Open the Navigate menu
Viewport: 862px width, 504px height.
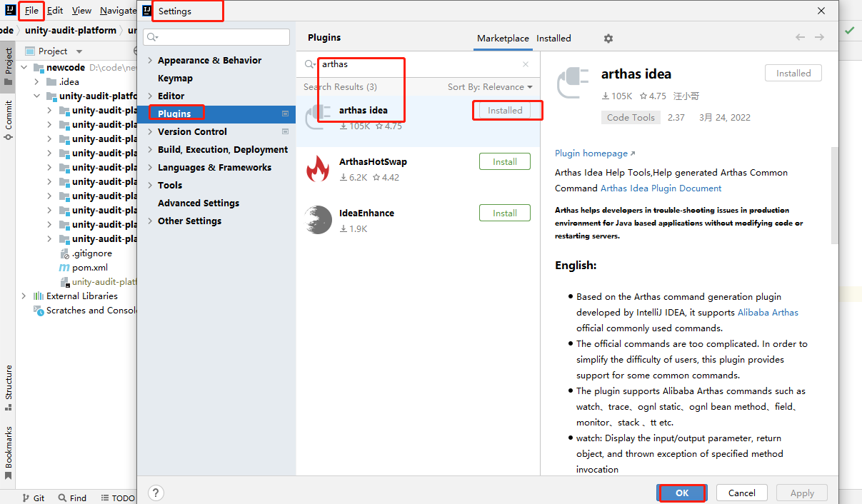click(x=118, y=11)
